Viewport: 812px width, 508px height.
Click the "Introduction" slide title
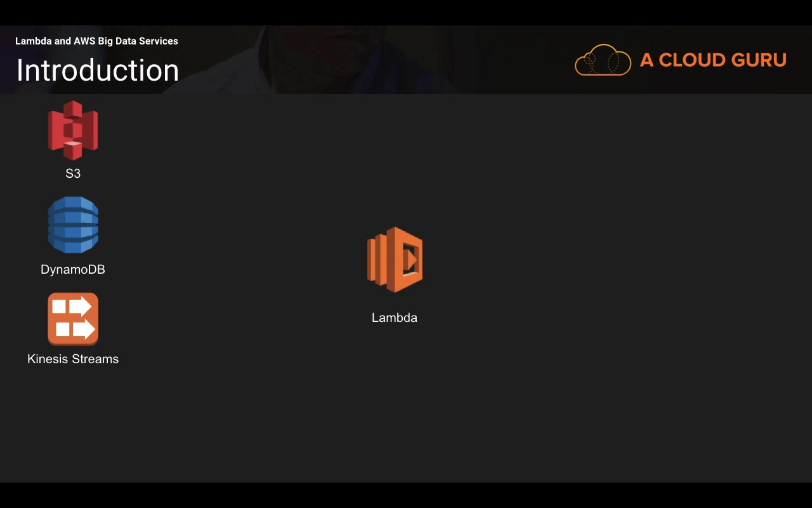coord(98,70)
